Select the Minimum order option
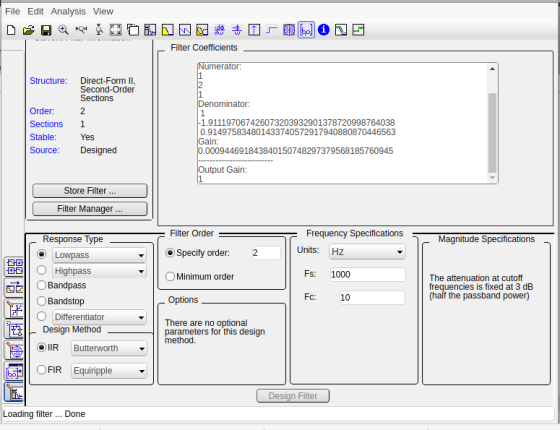This screenshot has width=560, height=430. pyautogui.click(x=200, y=276)
